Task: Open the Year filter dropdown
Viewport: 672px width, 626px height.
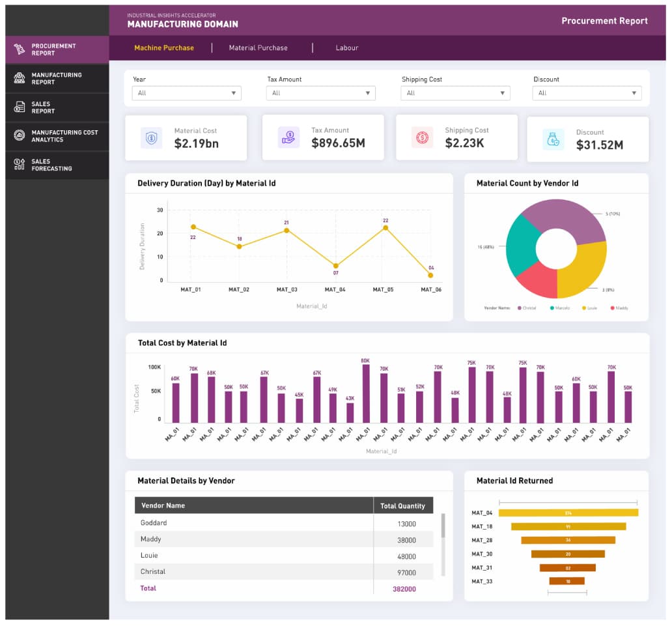Action: (186, 93)
